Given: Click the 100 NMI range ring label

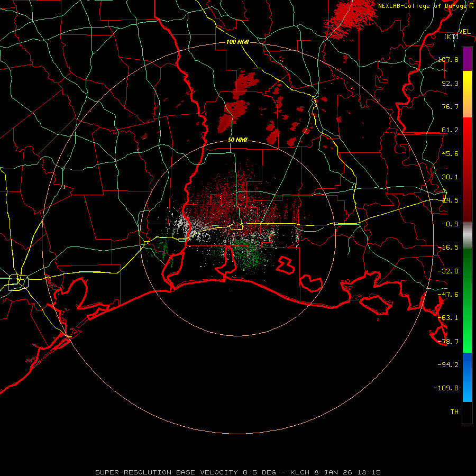Looking at the screenshot, I should pos(237,42).
